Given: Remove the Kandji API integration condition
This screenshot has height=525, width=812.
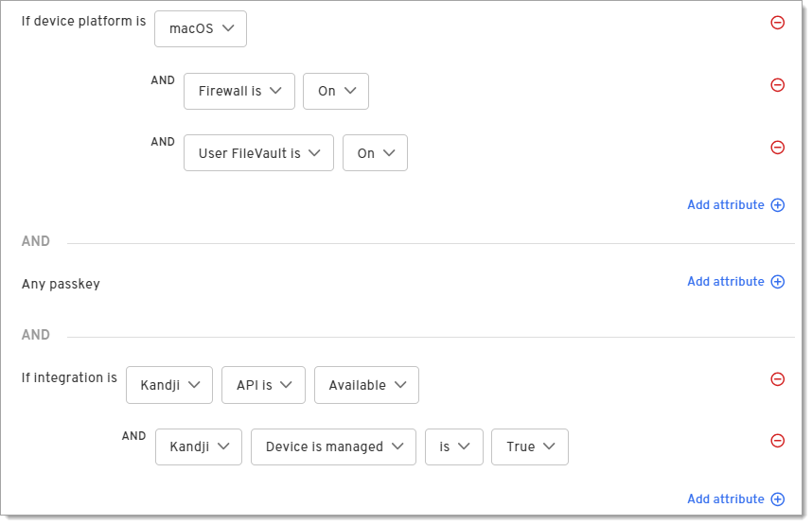Looking at the screenshot, I should point(778,379).
